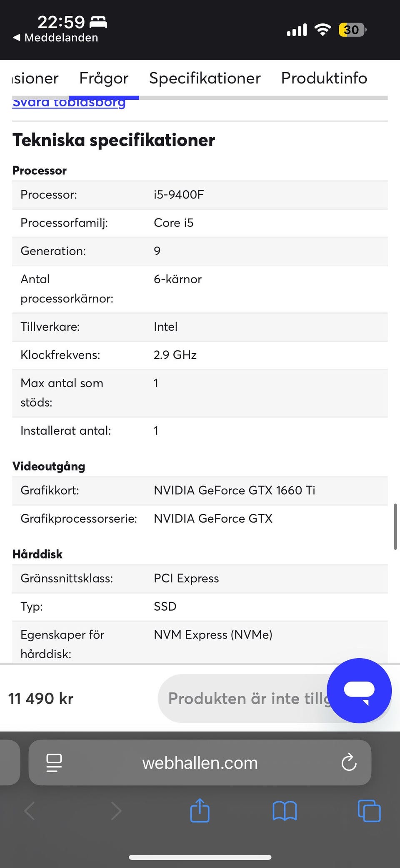Viewport: 400px width, 868px height.
Task: Return to Meddelanden app
Action: click(56, 38)
